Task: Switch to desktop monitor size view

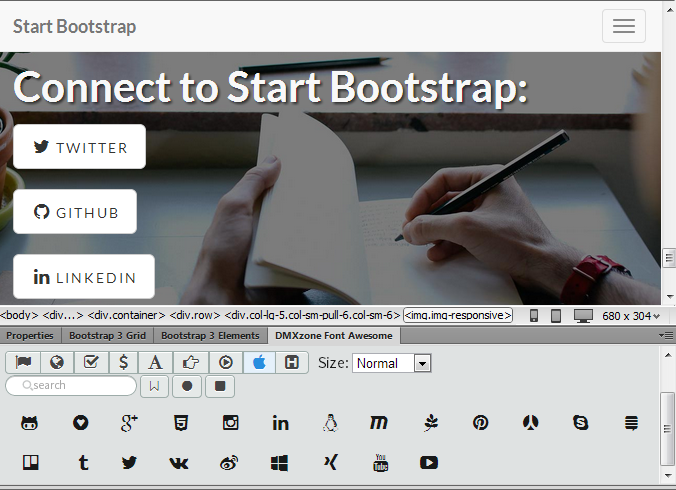Action: (x=583, y=316)
